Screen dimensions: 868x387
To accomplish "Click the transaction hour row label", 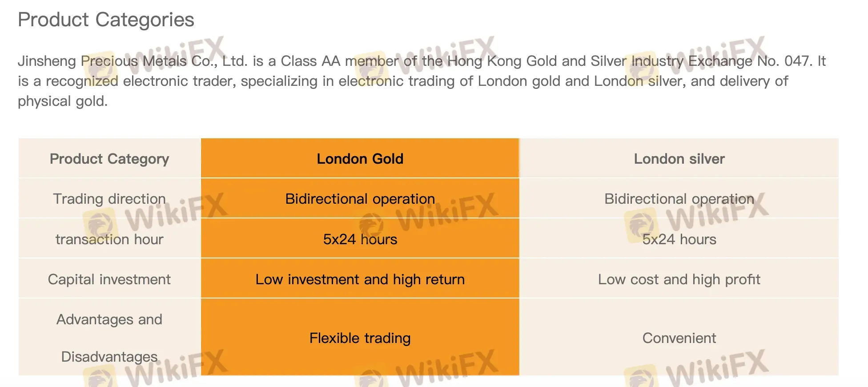I will pos(109,239).
